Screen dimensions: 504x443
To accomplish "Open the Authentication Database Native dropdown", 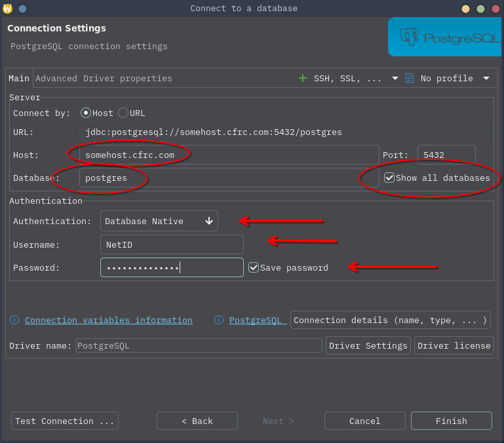I will (159, 221).
